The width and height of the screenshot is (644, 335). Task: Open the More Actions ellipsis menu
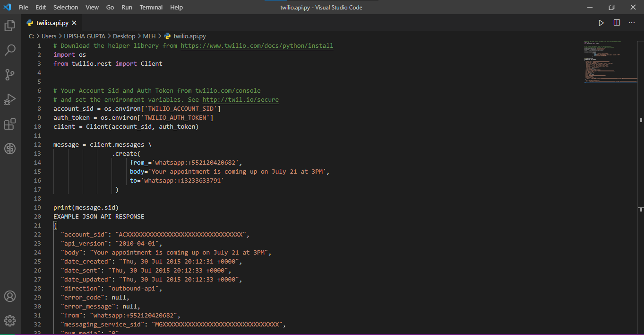(632, 23)
